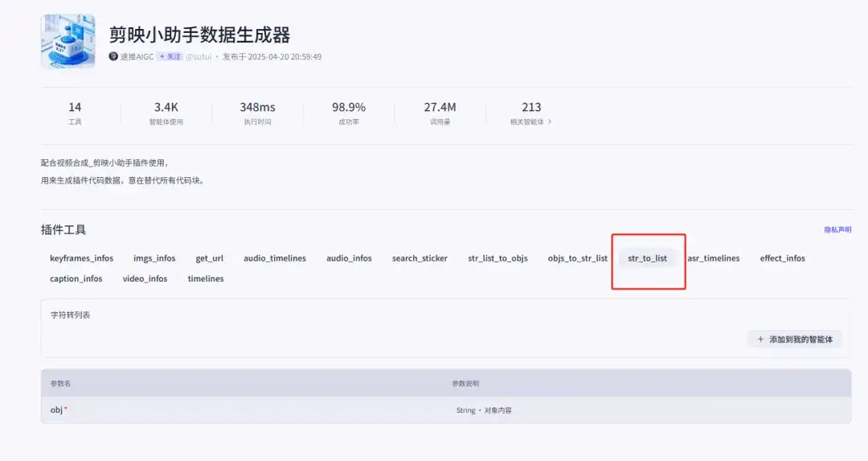Click the 27.4M 调用量 statistic
Screen dimensions: 868x461
coord(440,113)
